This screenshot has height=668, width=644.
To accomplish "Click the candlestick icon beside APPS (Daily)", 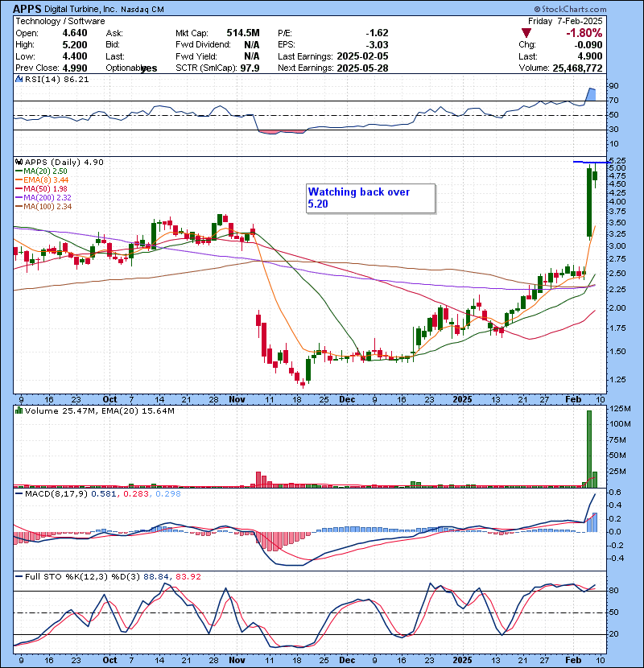I will (x=19, y=162).
